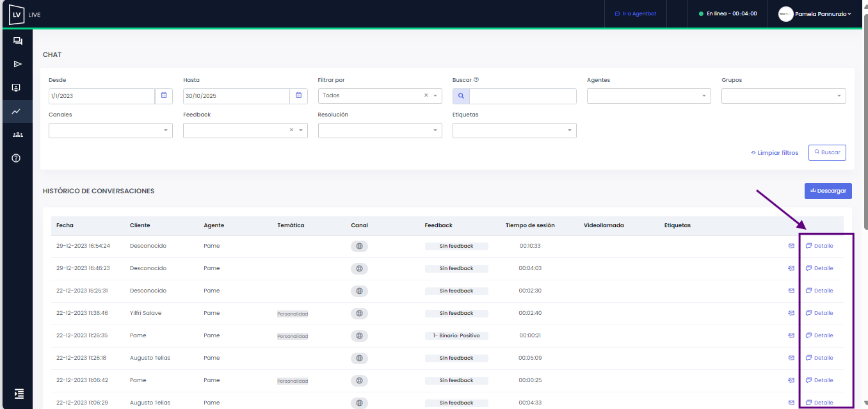
Task: Open the send arrow icon in the sidebar
Action: click(17, 64)
